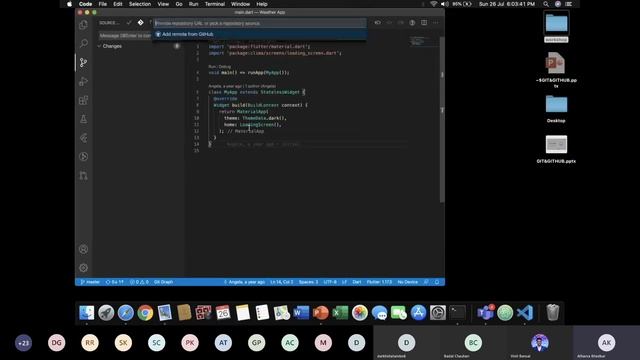Click the commit message input box
Image resolution: width=640 pixels, height=360 pixels.
[x=125, y=36]
